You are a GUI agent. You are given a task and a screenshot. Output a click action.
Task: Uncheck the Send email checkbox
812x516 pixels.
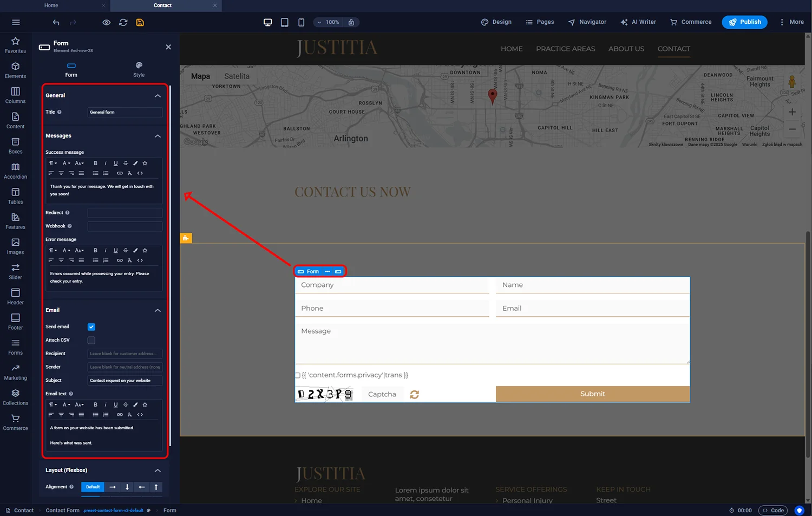[x=91, y=327]
